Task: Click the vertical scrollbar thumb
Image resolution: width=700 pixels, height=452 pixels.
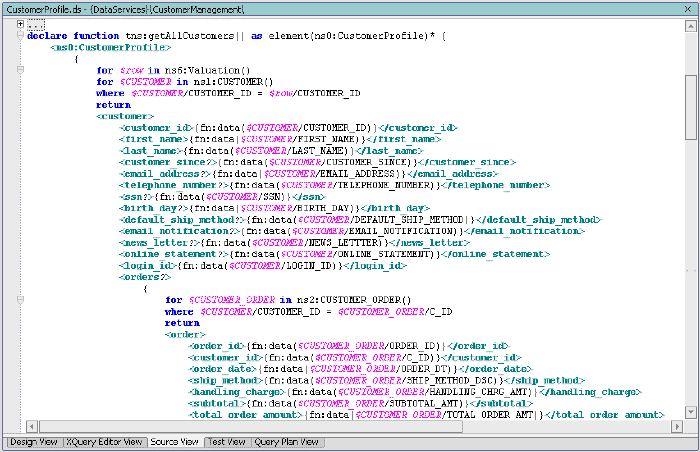Action: (x=691, y=107)
